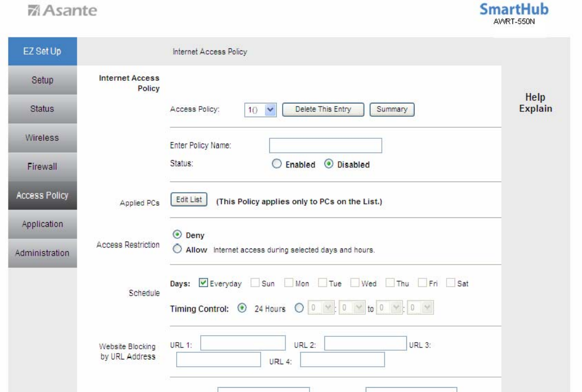Select the Allow access restriction option
Image resolution: width=582 pixels, height=392 pixels.
click(177, 250)
